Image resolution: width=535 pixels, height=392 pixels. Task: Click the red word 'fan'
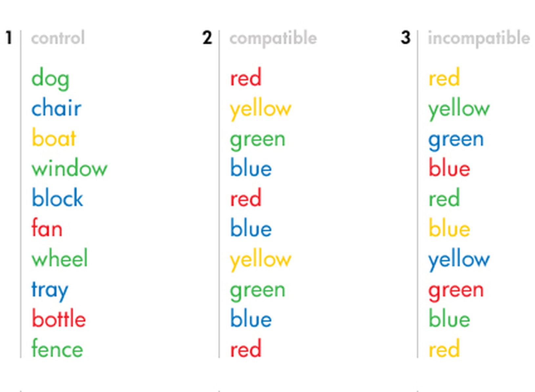click(x=47, y=228)
